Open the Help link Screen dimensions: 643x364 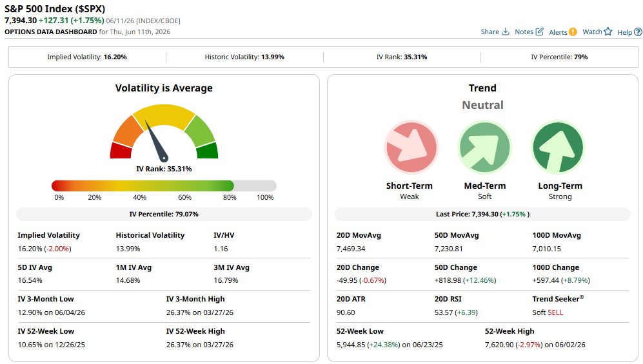click(624, 32)
